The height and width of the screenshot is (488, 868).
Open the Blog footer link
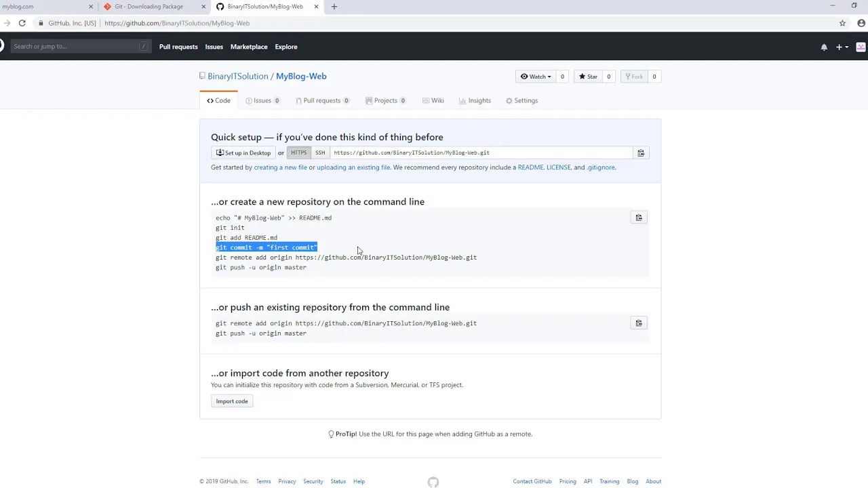632,482
